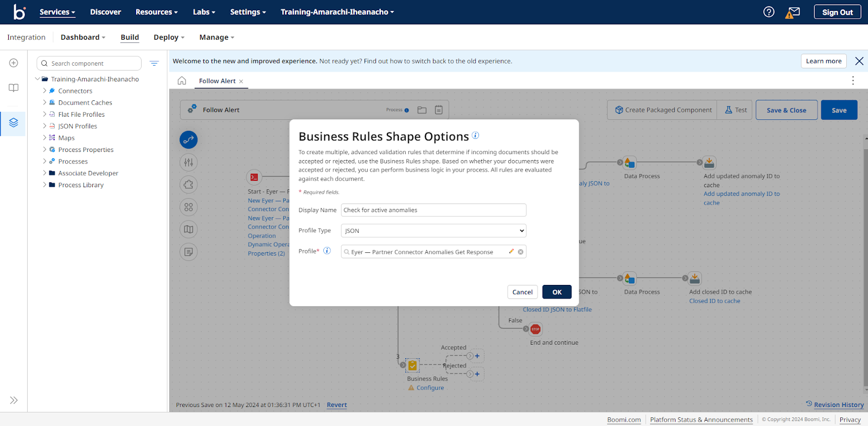The image size is (868, 426).
Task: Dismiss the welcome banner
Action: [859, 61]
